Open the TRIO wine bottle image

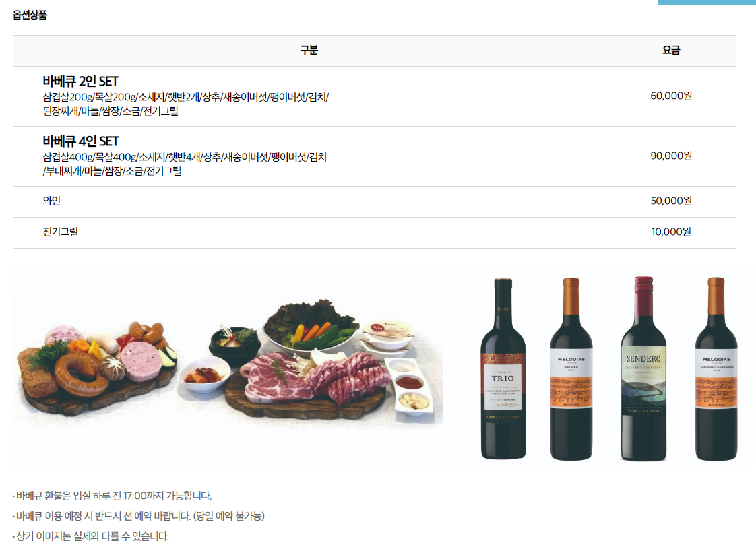click(x=503, y=368)
